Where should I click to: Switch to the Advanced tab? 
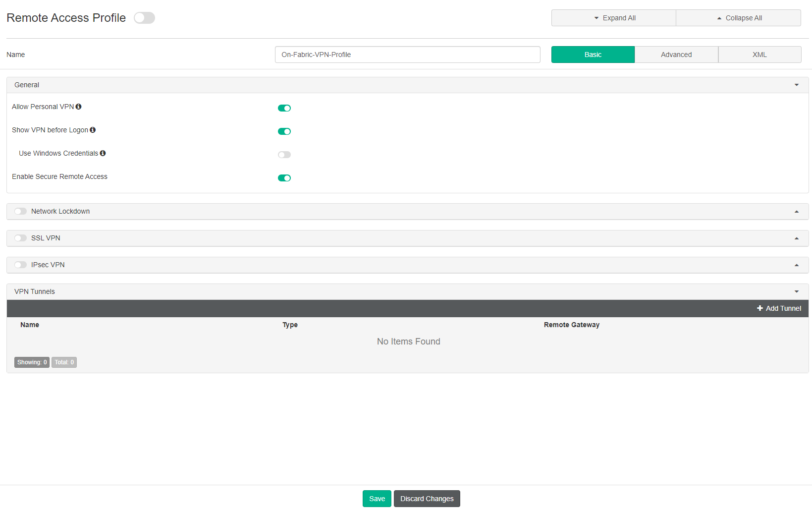coord(676,55)
